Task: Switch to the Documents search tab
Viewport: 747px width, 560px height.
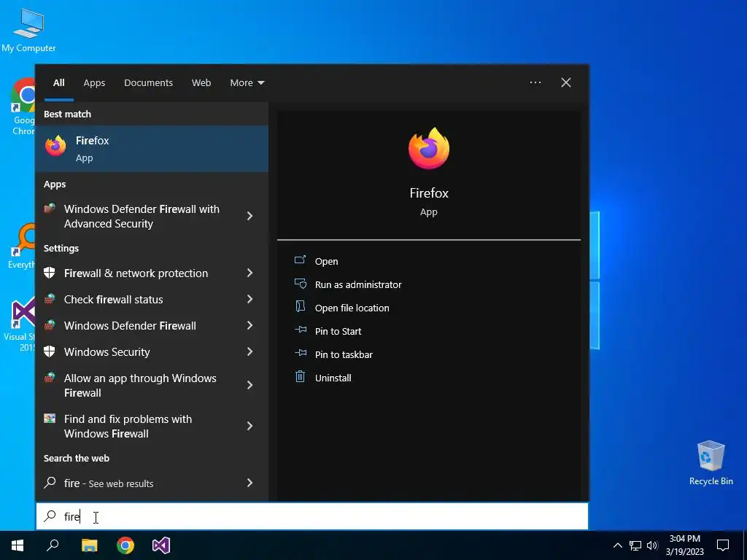Action: click(x=148, y=82)
